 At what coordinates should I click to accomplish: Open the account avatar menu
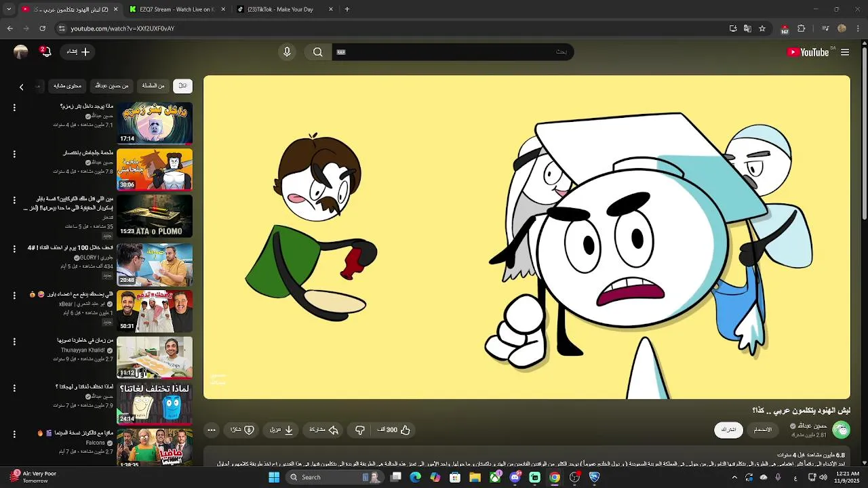coord(20,52)
